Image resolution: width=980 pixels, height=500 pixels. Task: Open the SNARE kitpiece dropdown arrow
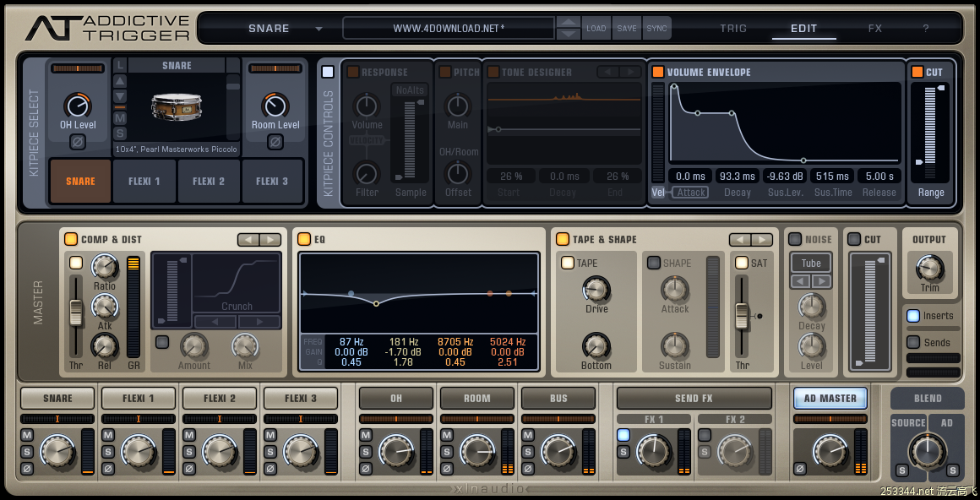(318, 29)
